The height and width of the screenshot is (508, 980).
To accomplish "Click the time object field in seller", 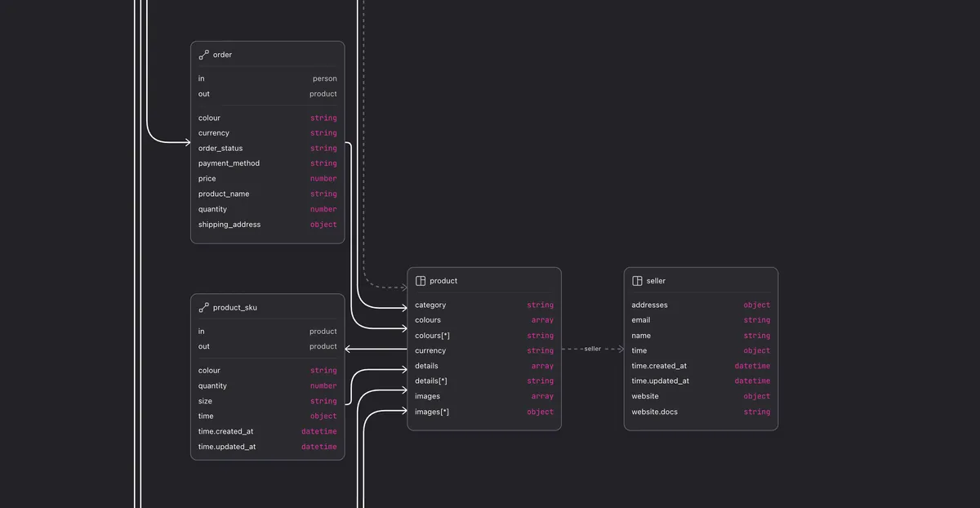I will click(701, 350).
